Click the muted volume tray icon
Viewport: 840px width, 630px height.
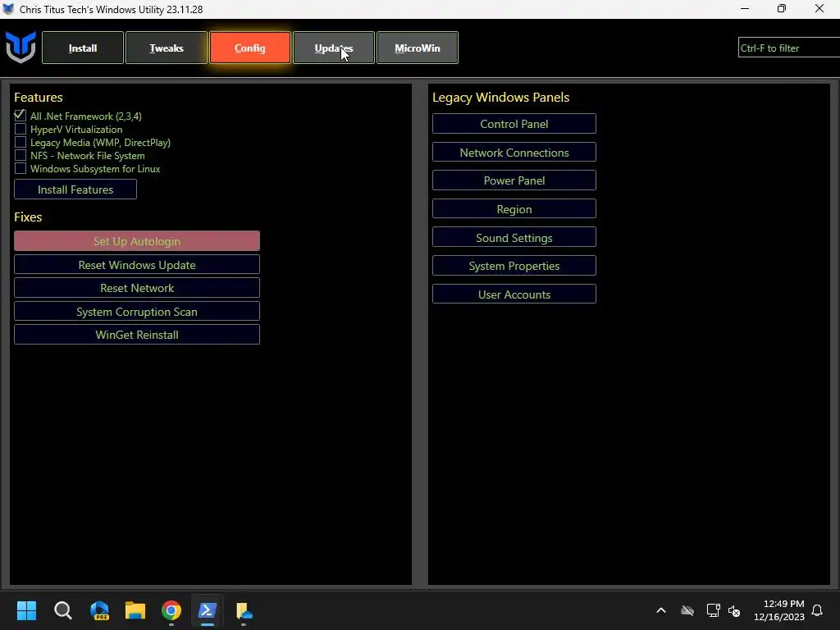point(734,610)
